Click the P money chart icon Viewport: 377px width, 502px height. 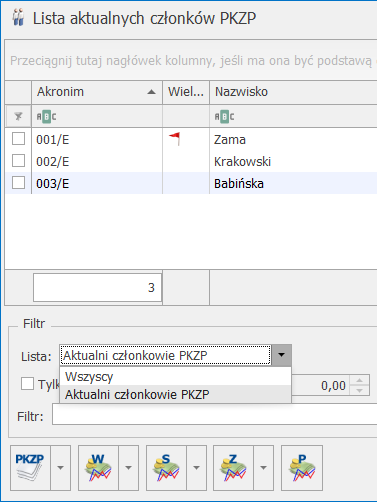click(x=302, y=468)
